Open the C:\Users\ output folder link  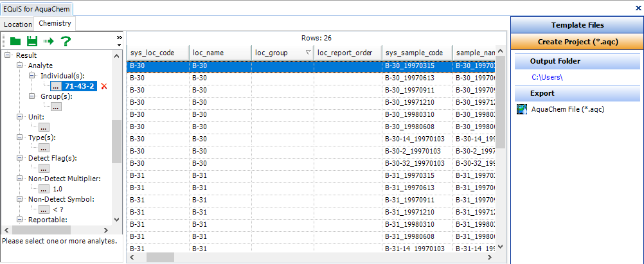coord(547,77)
